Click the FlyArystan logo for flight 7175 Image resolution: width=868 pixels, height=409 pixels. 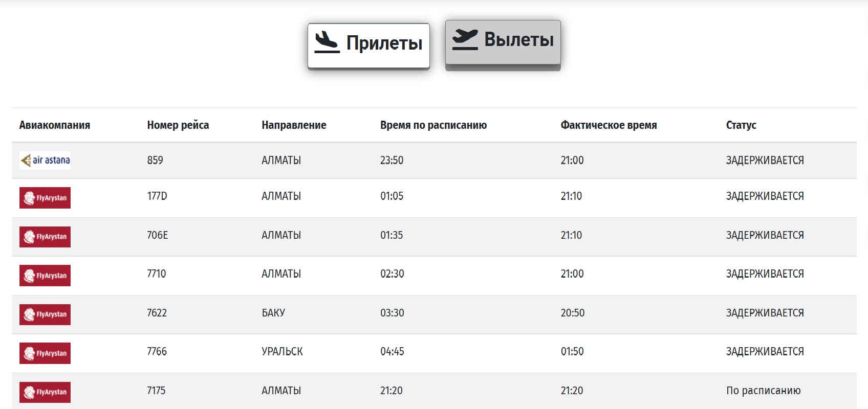[x=45, y=392]
